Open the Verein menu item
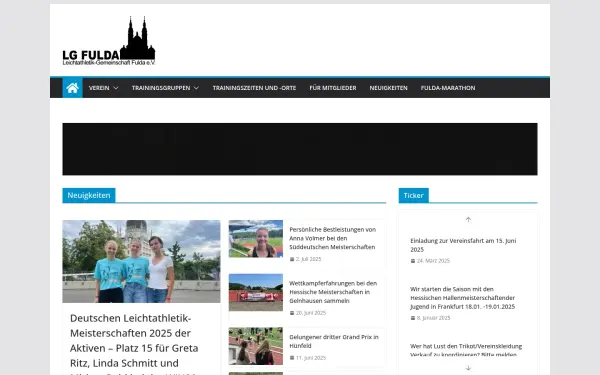Screen dimensions: 600x375 coord(99,88)
